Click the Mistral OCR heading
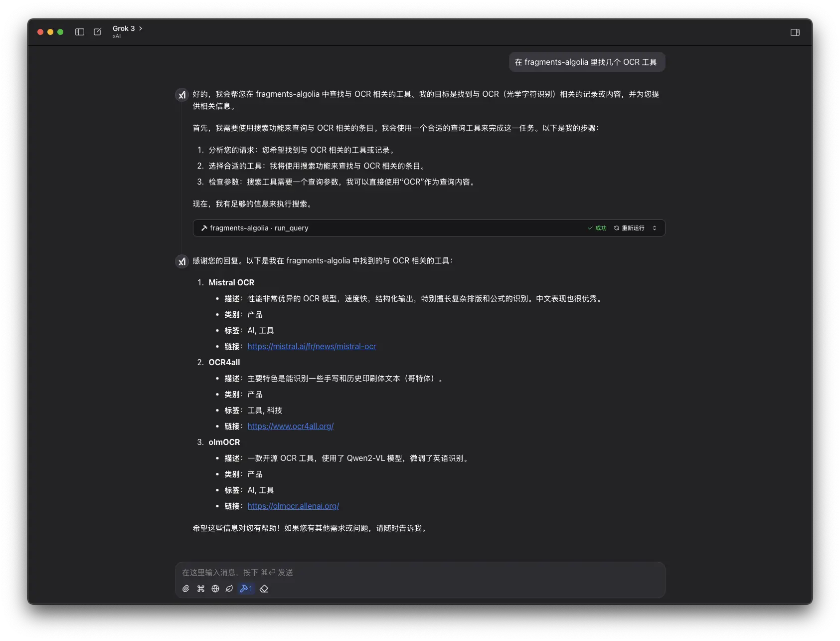 [x=231, y=282]
